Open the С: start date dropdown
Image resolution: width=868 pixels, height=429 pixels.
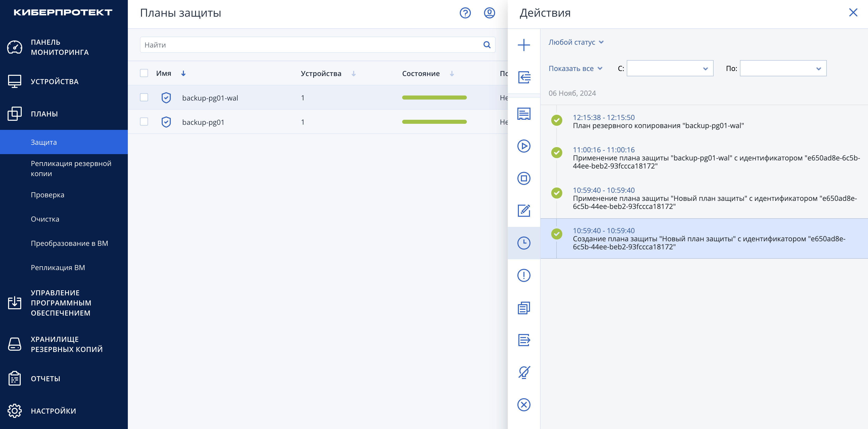pyautogui.click(x=670, y=68)
